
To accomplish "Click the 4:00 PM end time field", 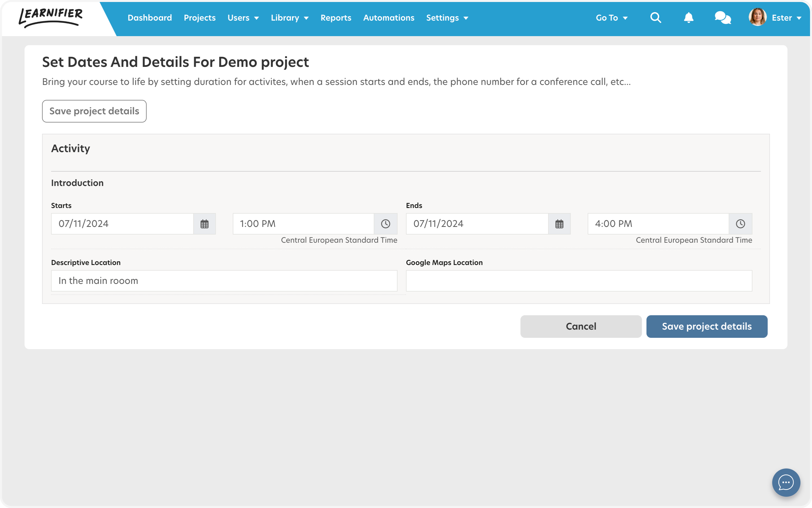I will coord(658,224).
